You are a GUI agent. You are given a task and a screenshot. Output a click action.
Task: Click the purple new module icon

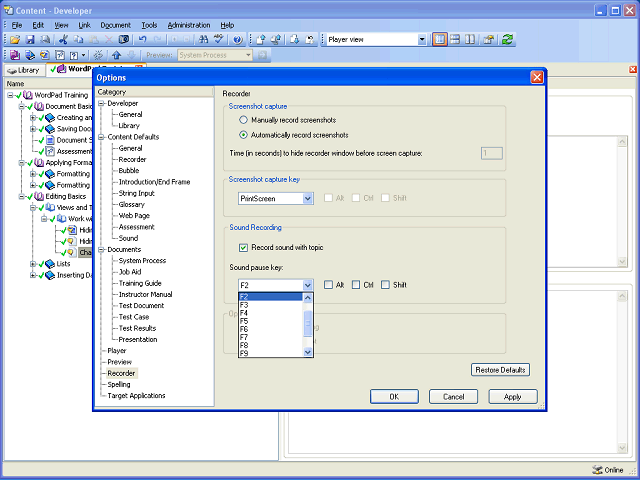tap(15, 55)
